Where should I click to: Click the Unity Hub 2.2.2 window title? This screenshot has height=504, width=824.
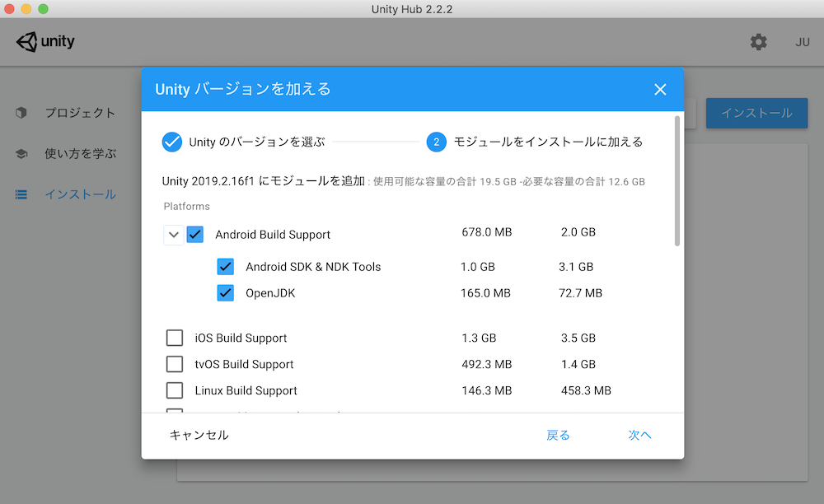pyautogui.click(x=412, y=9)
